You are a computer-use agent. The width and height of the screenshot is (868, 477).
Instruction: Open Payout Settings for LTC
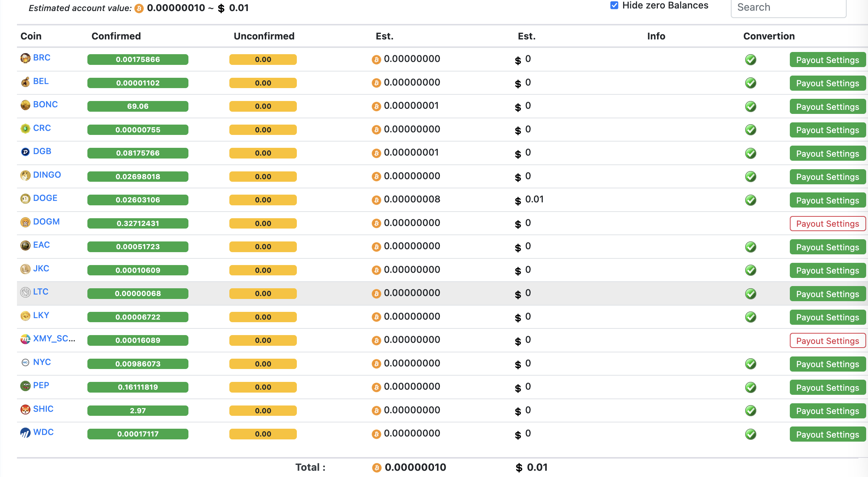coord(827,294)
